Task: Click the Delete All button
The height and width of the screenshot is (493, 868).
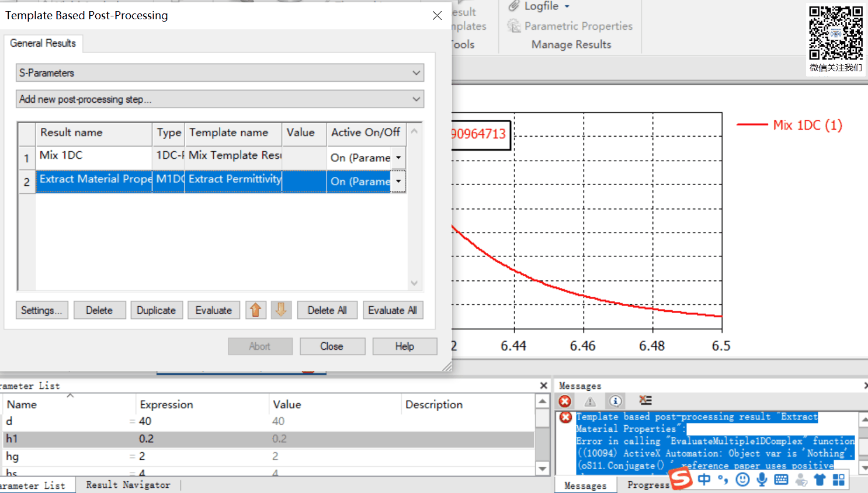Action: tap(327, 310)
